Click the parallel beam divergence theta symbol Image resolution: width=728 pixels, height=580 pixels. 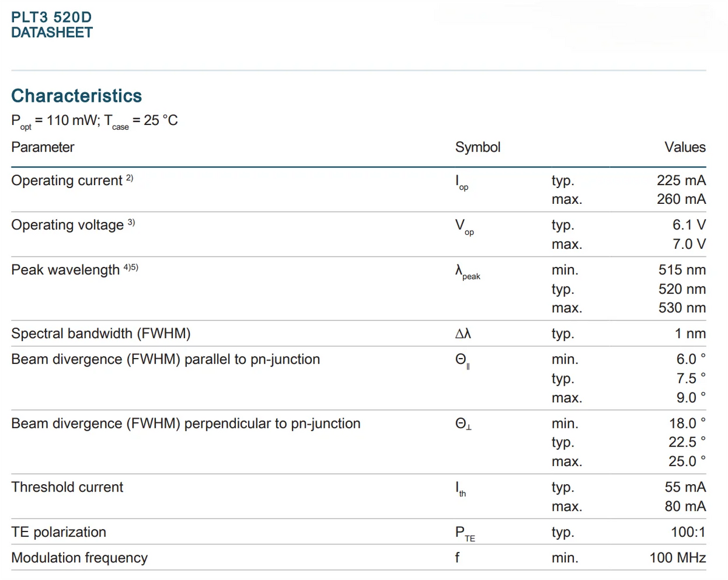click(x=462, y=362)
